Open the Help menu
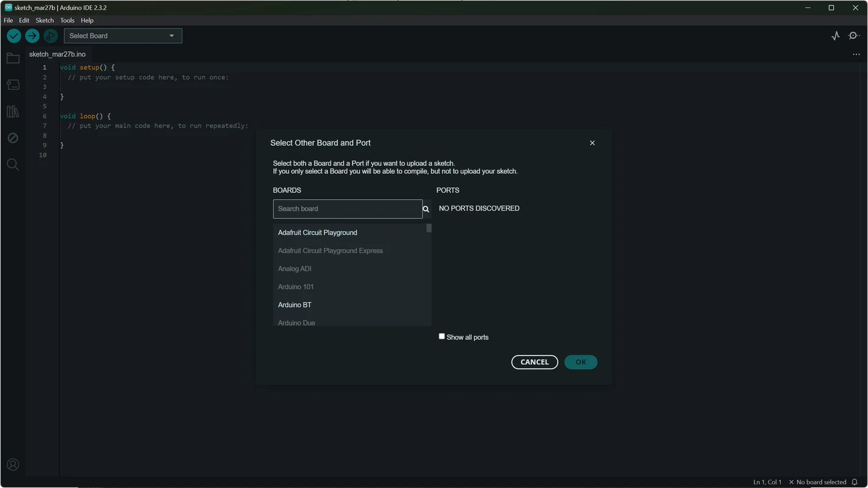Image resolution: width=868 pixels, height=488 pixels. coord(87,20)
